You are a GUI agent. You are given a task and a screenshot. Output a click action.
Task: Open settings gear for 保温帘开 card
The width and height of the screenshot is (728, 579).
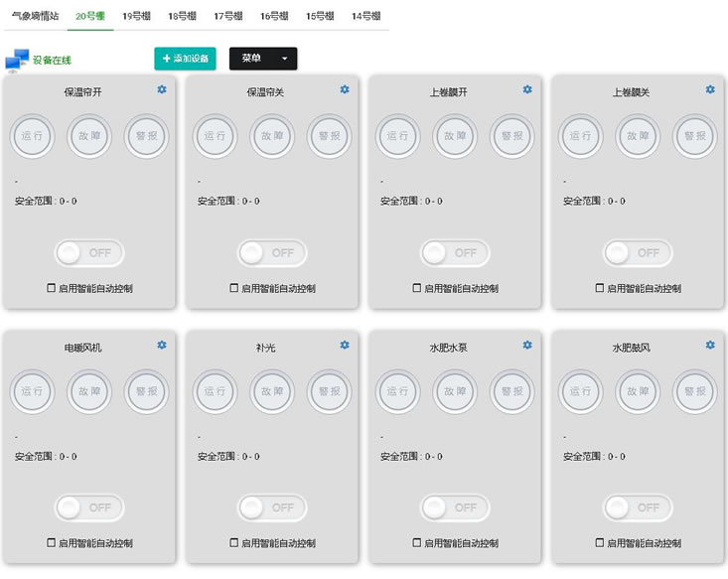(162, 89)
